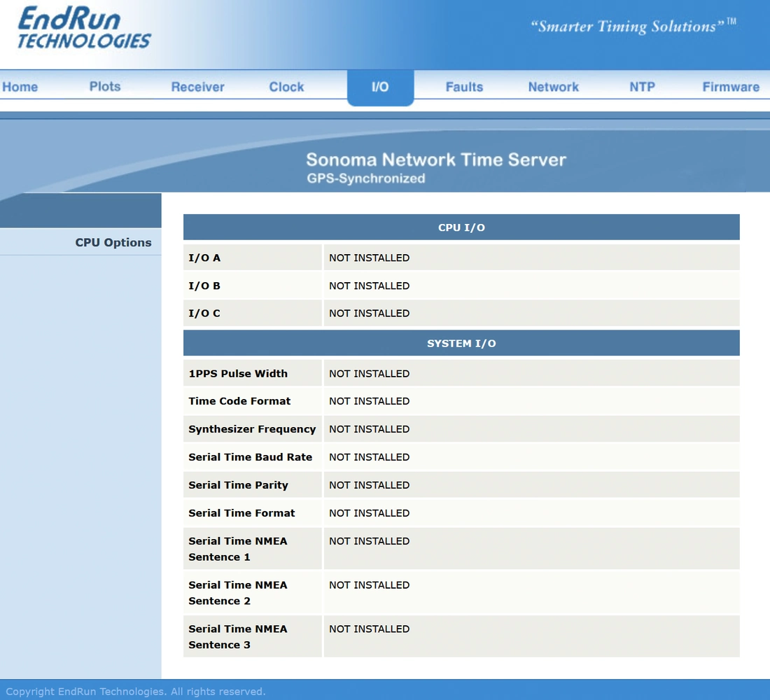The width and height of the screenshot is (770, 700).
Task: Open the Faults tab
Action: pyautogui.click(x=464, y=87)
